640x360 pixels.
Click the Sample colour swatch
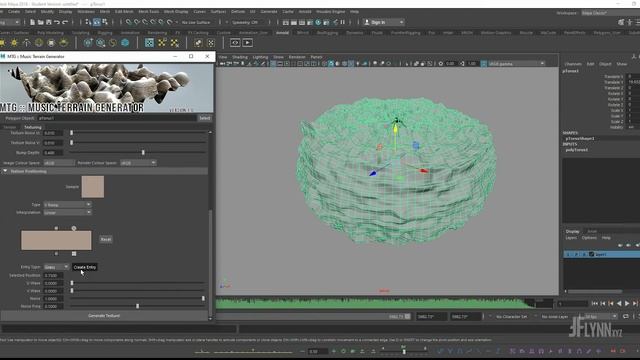(x=93, y=187)
